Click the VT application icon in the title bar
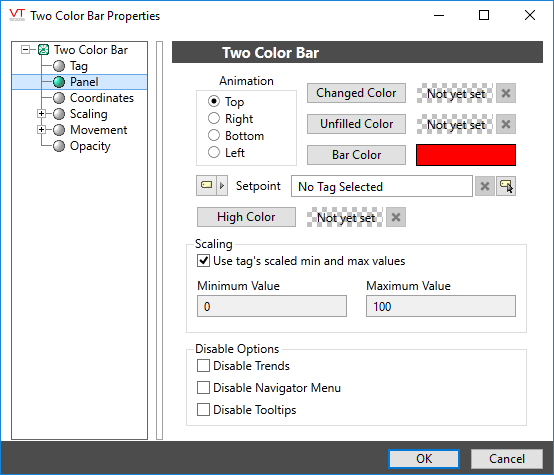This screenshot has height=475, width=554. pyautogui.click(x=17, y=15)
